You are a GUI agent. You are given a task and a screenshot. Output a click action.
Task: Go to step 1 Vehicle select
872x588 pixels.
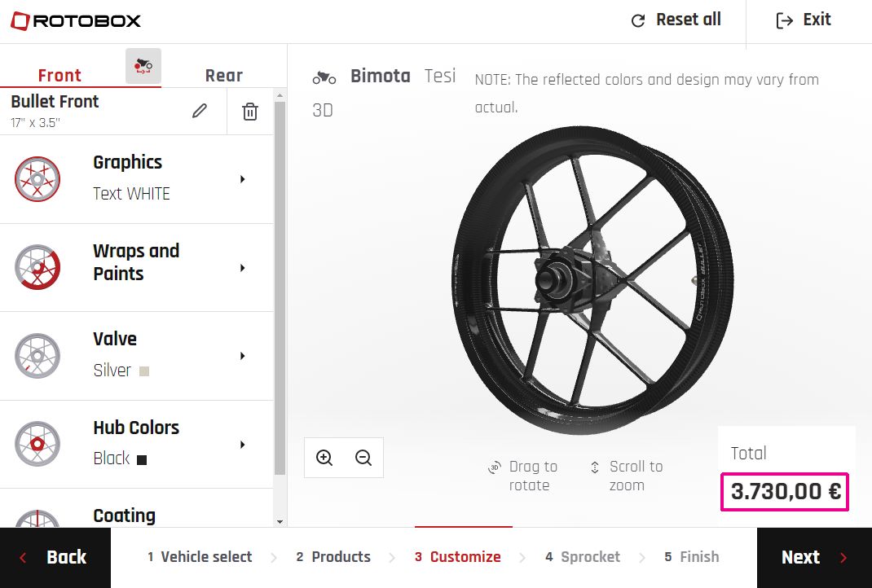[200, 557]
